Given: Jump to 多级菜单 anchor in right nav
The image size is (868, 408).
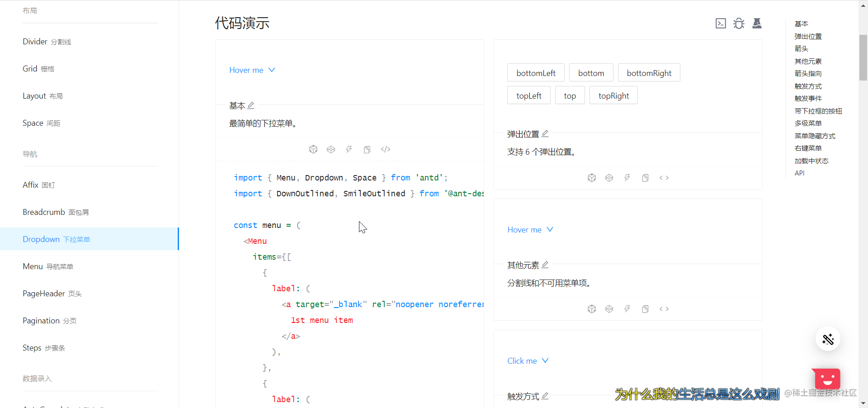Looking at the screenshot, I should click(x=808, y=123).
